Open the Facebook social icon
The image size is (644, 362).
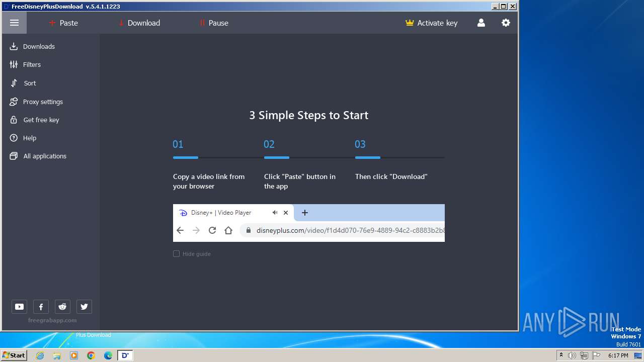[x=41, y=307]
